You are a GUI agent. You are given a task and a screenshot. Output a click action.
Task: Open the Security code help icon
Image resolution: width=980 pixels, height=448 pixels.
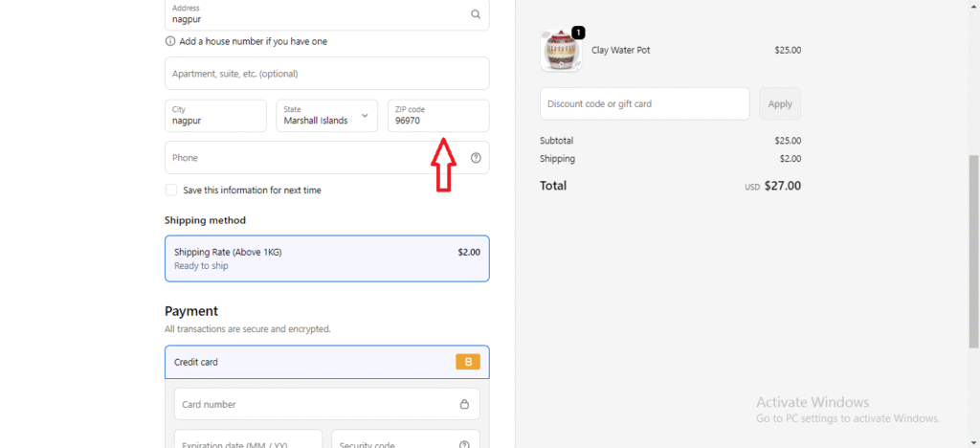(x=464, y=444)
